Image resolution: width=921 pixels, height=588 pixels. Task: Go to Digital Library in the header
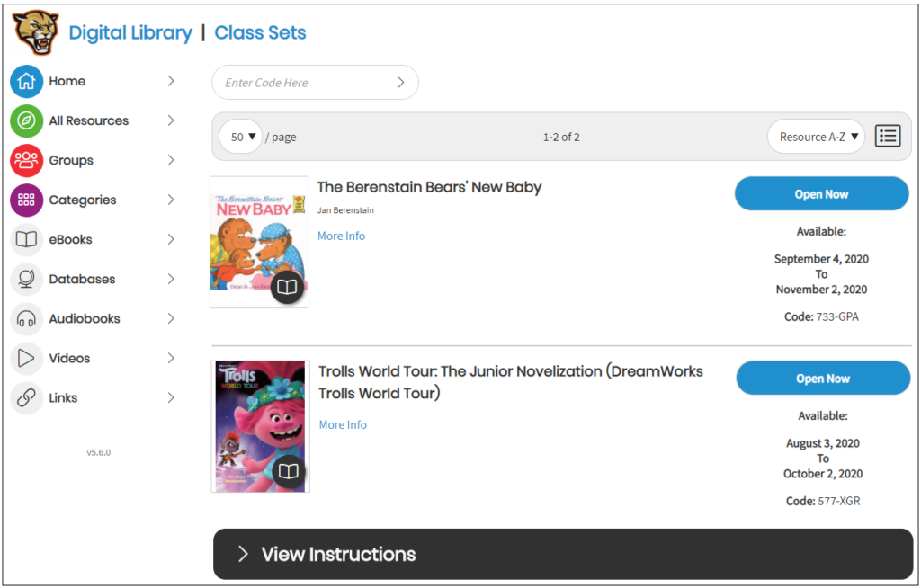131,32
